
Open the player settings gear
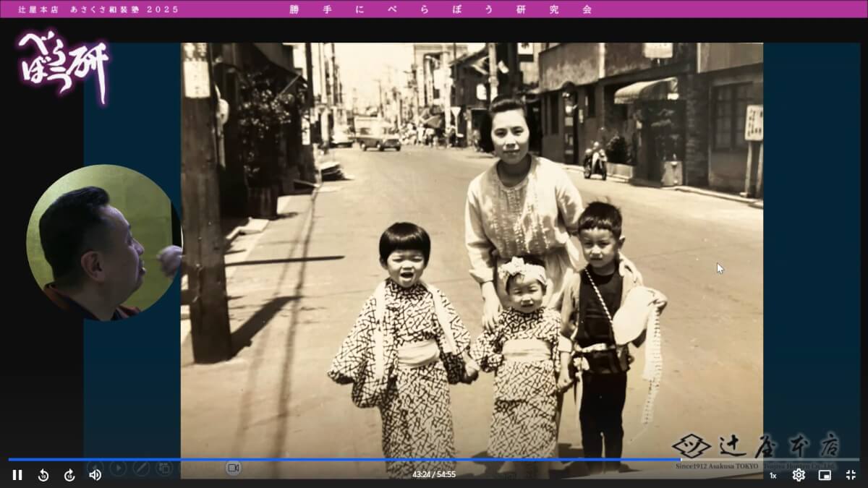(x=799, y=475)
